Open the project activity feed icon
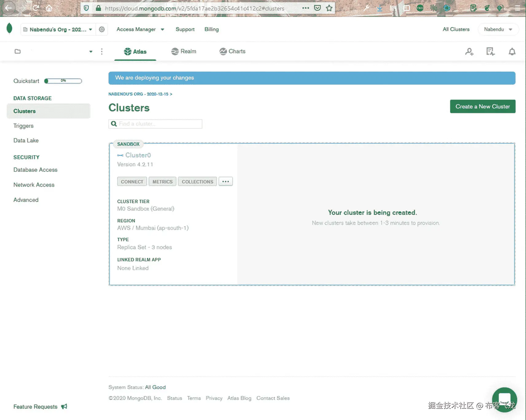Viewport: 526px width, 420px height. (490, 52)
